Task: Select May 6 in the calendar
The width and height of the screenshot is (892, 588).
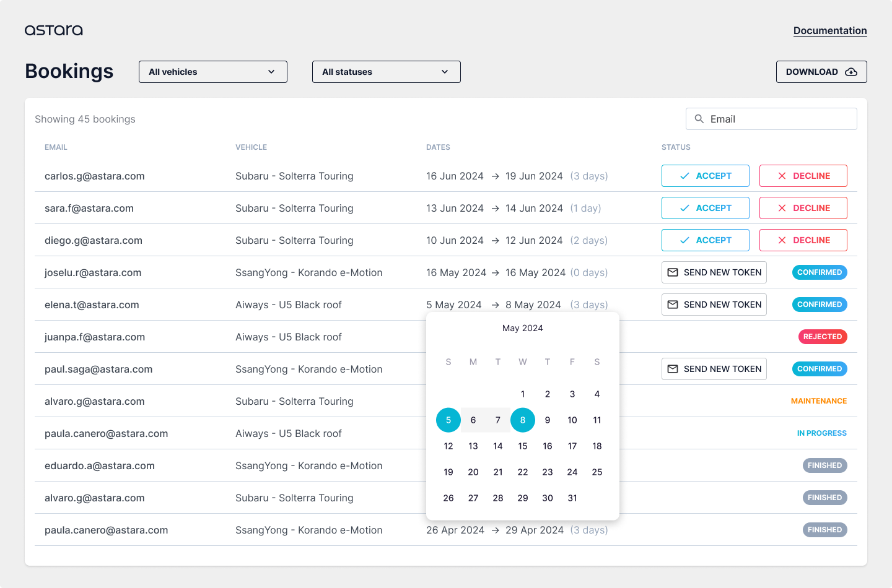Action: pos(473,420)
